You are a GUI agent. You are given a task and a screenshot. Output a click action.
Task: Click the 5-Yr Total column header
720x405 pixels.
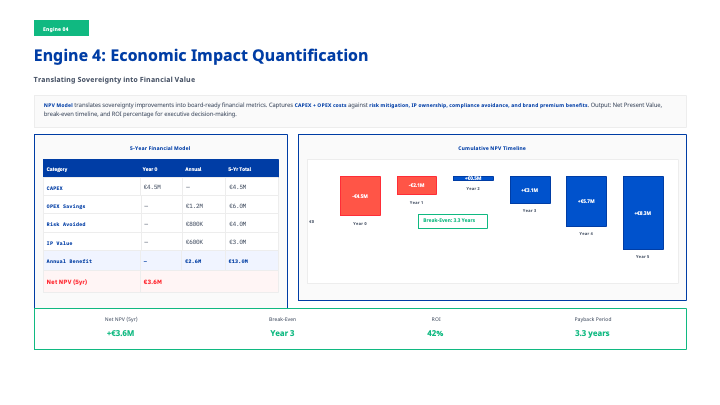[x=240, y=169]
